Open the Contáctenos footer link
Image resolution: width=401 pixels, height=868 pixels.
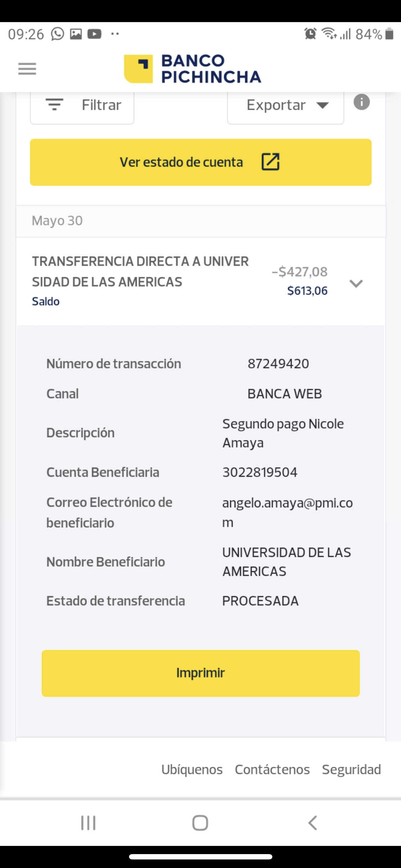click(272, 769)
